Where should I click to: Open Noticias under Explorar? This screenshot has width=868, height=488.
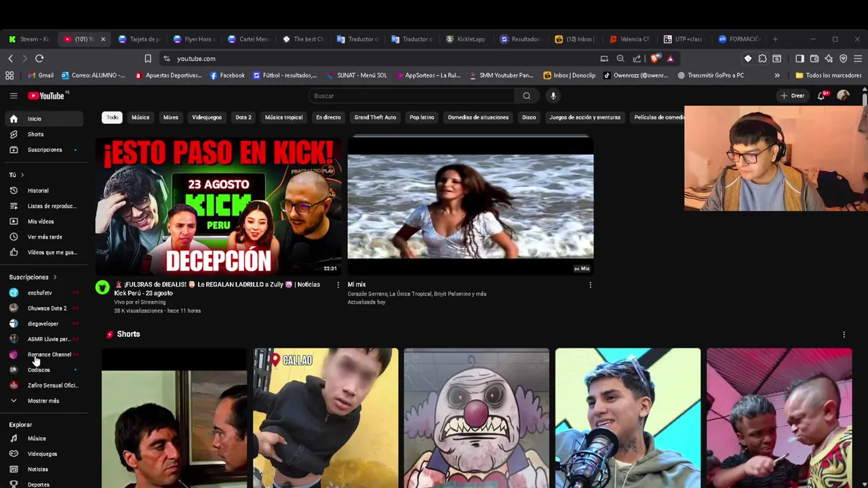point(45,469)
